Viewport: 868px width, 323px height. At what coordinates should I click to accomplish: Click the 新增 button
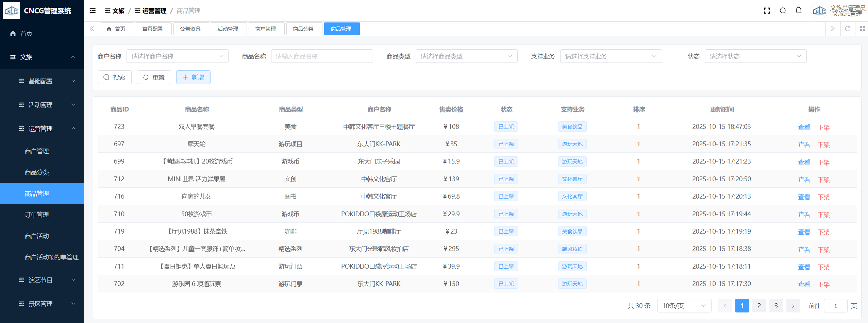point(193,78)
